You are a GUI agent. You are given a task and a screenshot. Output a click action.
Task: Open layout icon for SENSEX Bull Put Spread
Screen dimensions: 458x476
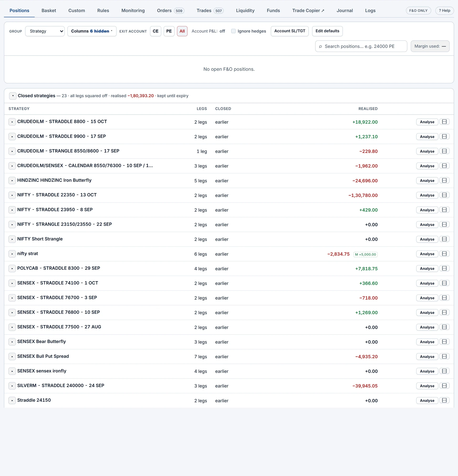444,356
